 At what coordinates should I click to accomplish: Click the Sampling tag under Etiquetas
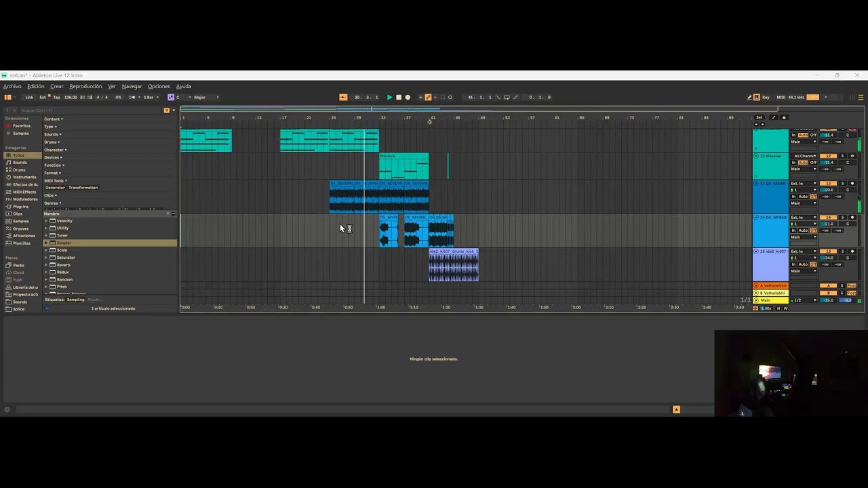click(x=76, y=300)
